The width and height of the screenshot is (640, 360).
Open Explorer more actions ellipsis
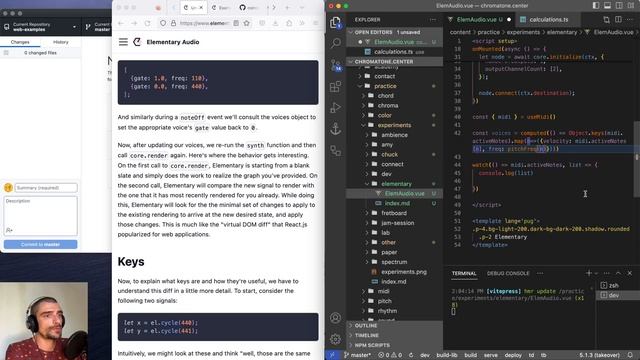point(433,20)
